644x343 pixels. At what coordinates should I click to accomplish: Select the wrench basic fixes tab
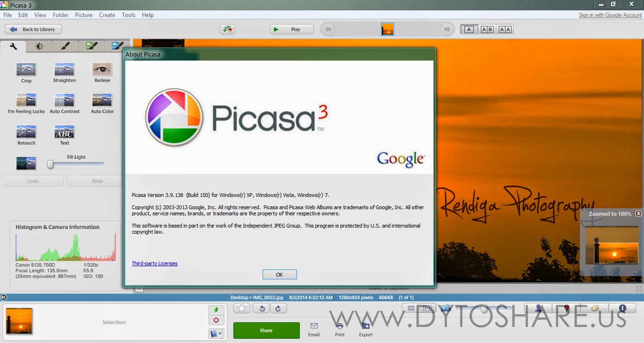click(13, 46)
